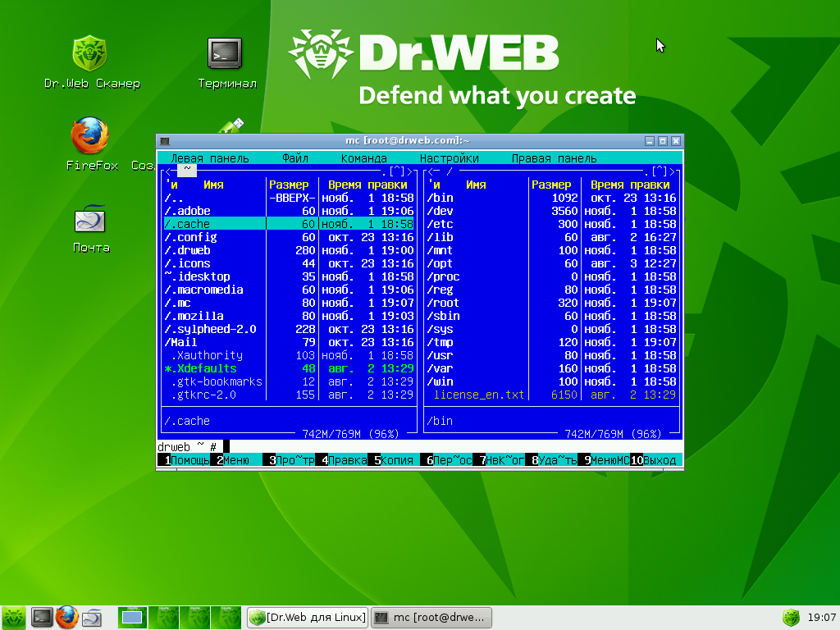This screenshot has height=630, width=840.
Task: Open the left panel [^] history list
Action: 397,171
